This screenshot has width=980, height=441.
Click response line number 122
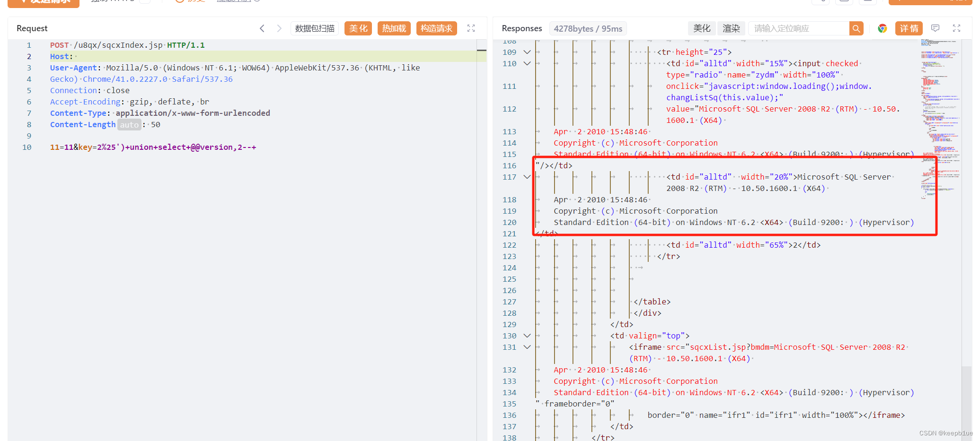509,245
